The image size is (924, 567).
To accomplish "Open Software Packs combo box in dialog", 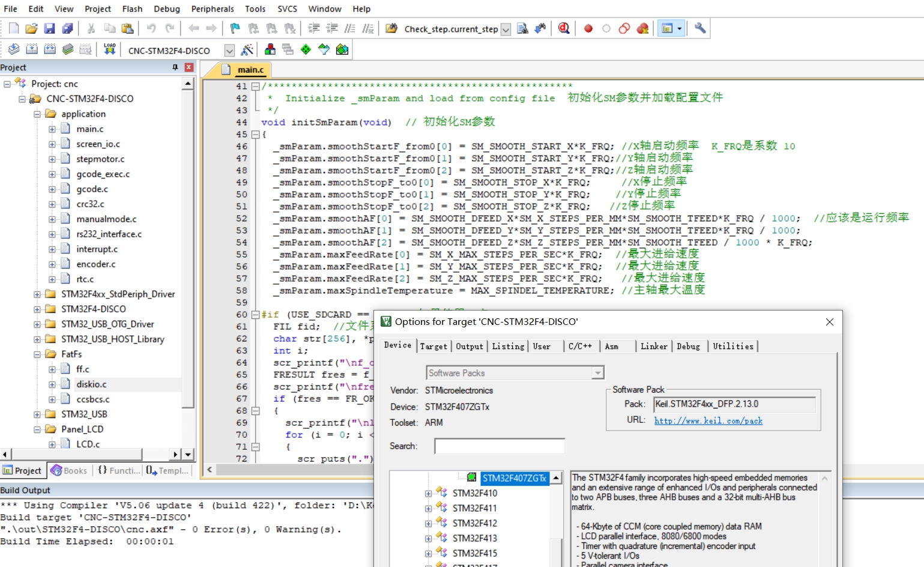I will click(x=515, y=373).
